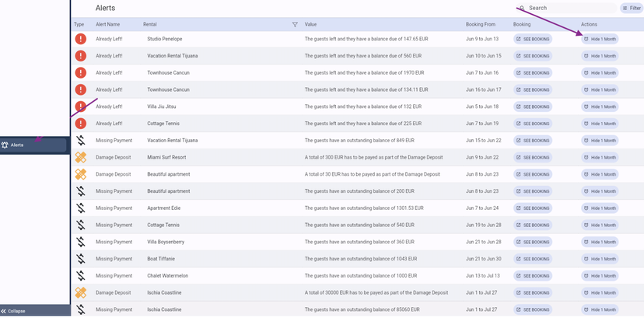Click the Missing Payment icon for Boat Tiffanie
The width and height of the screenshot is (644, 318).
point(81,258)
